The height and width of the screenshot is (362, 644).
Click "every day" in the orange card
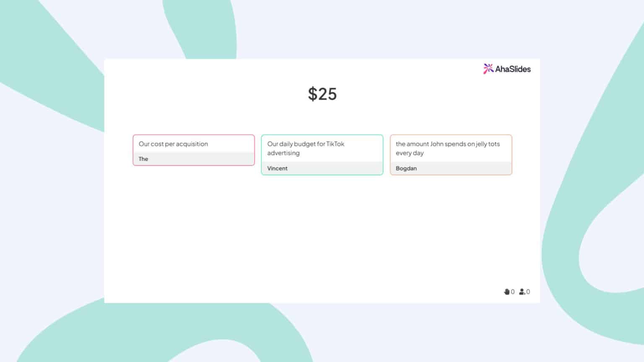tap(410, 153)
